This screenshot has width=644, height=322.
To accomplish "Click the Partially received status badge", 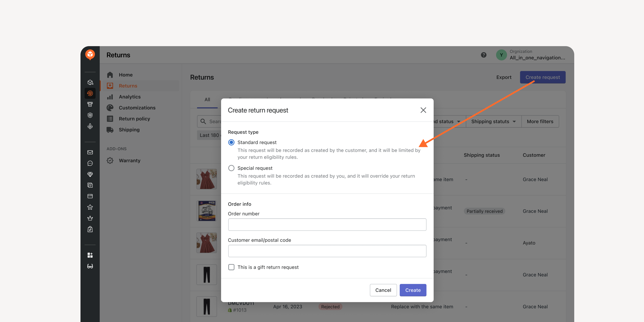I will [x=484, y=211].
